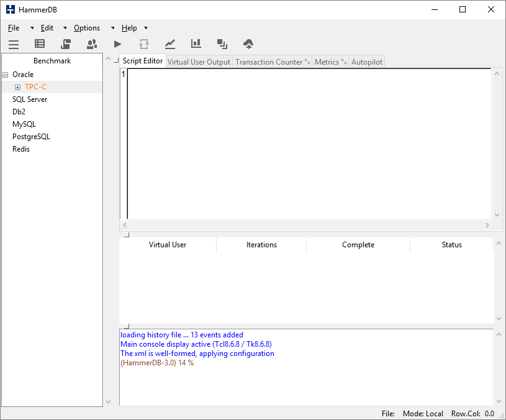Click virtual user table scroll up arrow
The width and height of the screenshot is (506, 420).
pos(499,243)
